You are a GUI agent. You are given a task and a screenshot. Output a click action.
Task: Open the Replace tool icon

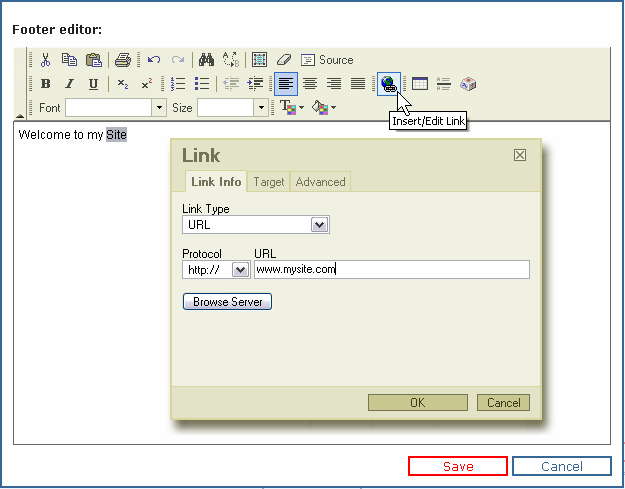point(231,60)
